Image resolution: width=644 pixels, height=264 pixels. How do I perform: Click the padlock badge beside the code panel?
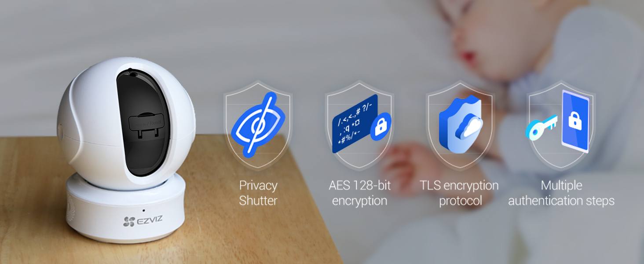click(x=381, y=127)
